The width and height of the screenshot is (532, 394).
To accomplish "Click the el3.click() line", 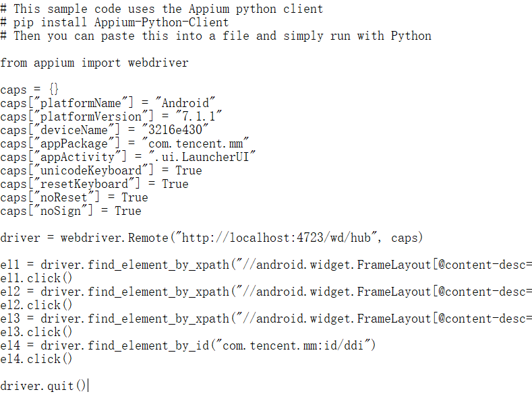I will (36, 332).
